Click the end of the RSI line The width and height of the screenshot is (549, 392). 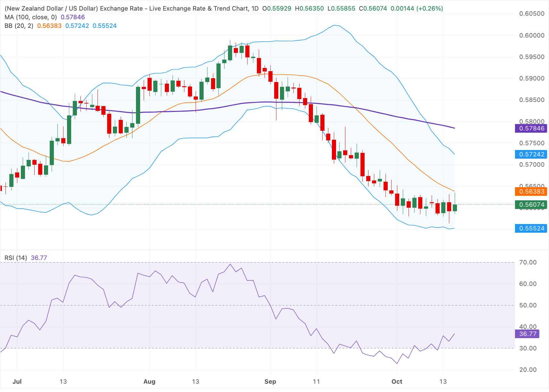point(454,334)
